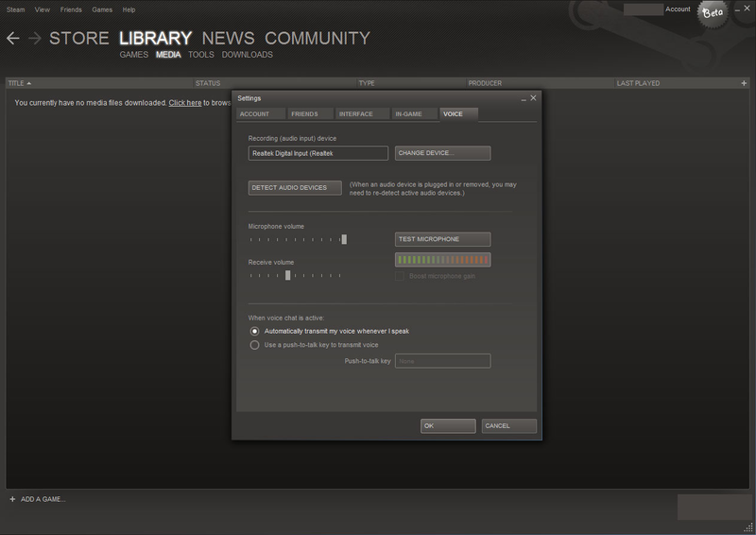Click the 'Click here' media link
This screenshot has height=535, width=756.
point(185,103)
